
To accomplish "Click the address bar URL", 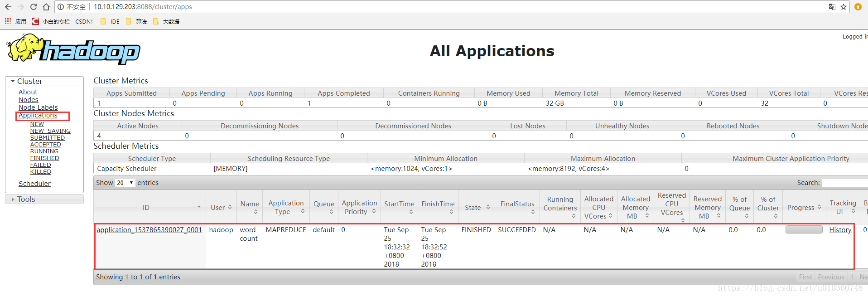I will click(x=143, y=7).
